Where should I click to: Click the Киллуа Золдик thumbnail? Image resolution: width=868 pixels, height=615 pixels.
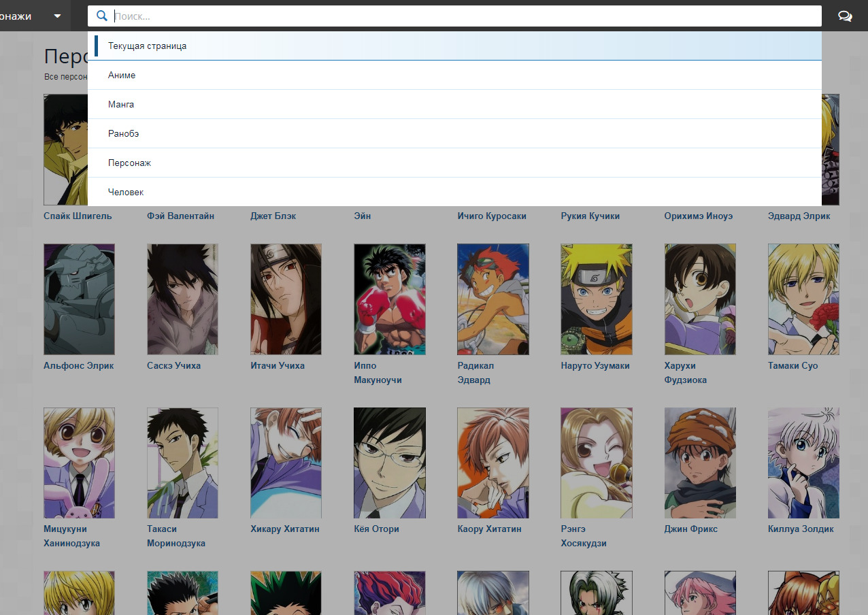pyautogui.click(x=803, y=463)
